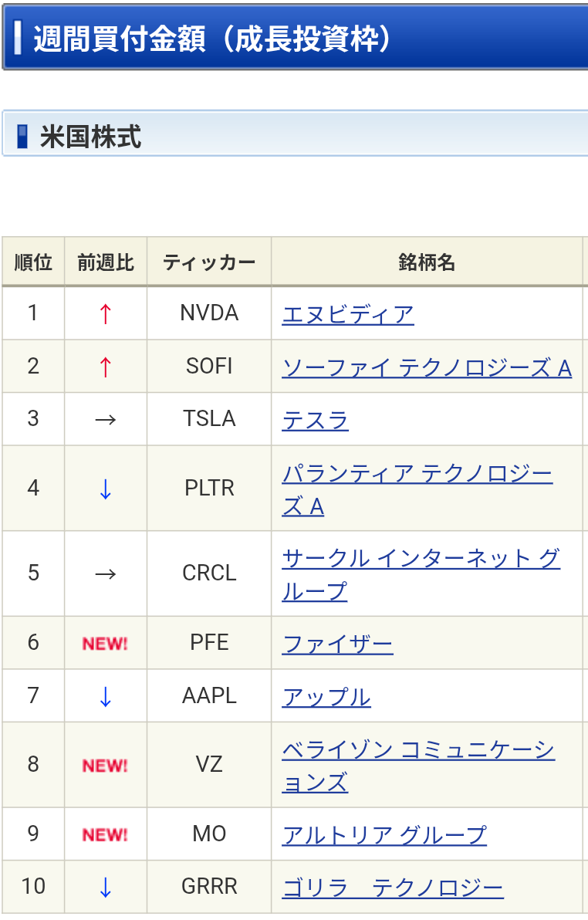Click red up arrow for NVDA
Viewport: 588px width, 920px height.
[106, 314]
